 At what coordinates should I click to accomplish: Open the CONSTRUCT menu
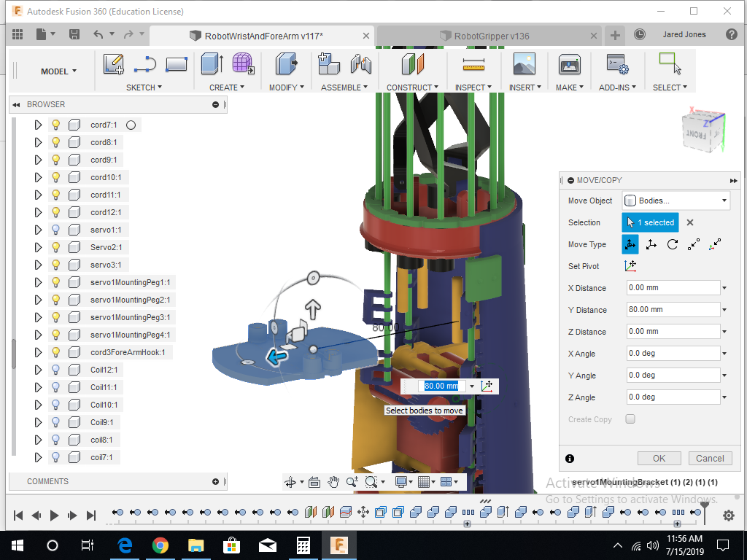413,87
